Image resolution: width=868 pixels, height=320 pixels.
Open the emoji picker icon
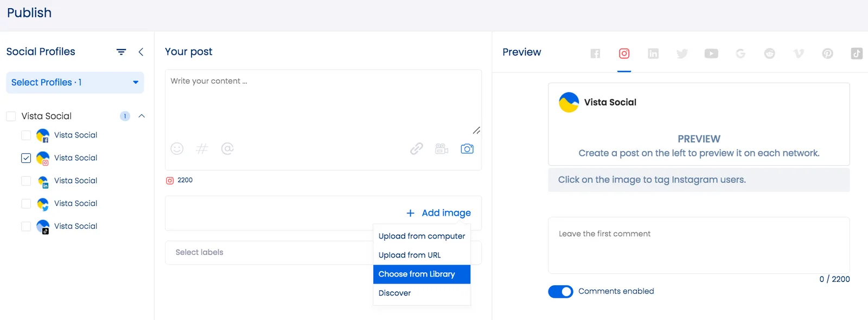[x=177, y=149]
